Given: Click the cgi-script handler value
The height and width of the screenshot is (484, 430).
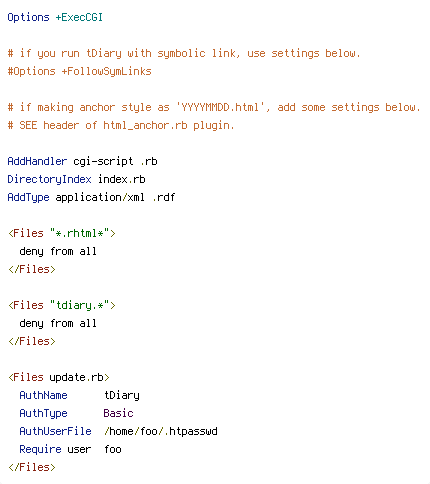Looking at the screenshot, I should tap(103, 161).
